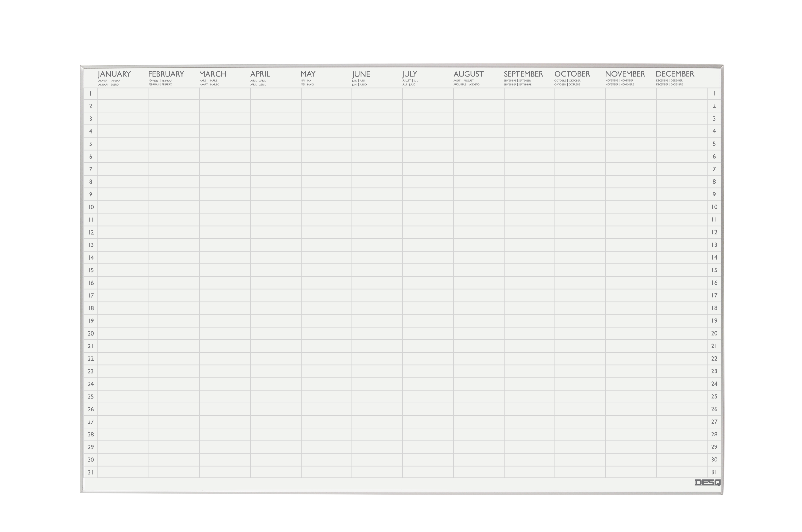
Task: Select the MAY month heading
Action: 308,74
